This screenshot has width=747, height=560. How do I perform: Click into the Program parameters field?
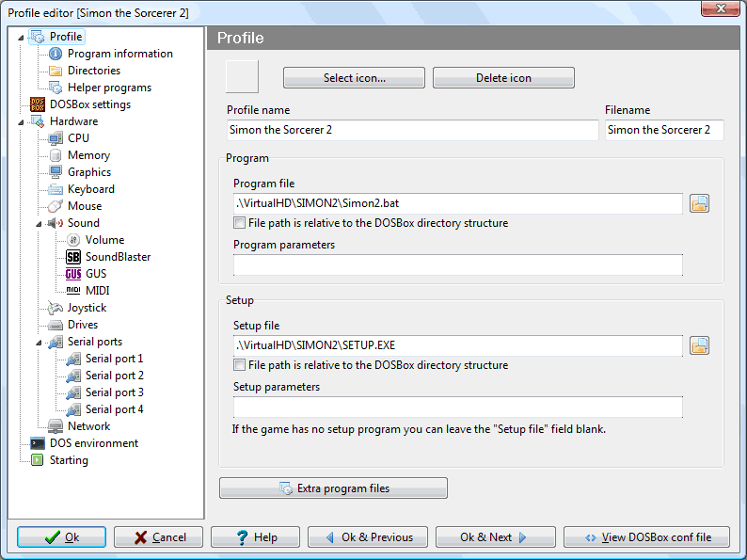tap(458, 264)
